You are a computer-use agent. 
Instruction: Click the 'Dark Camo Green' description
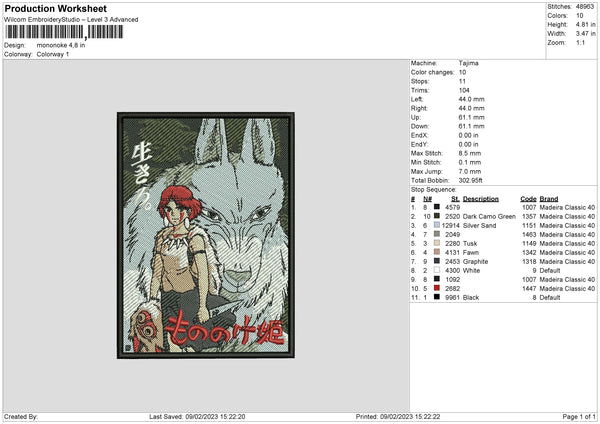[489, 217]
